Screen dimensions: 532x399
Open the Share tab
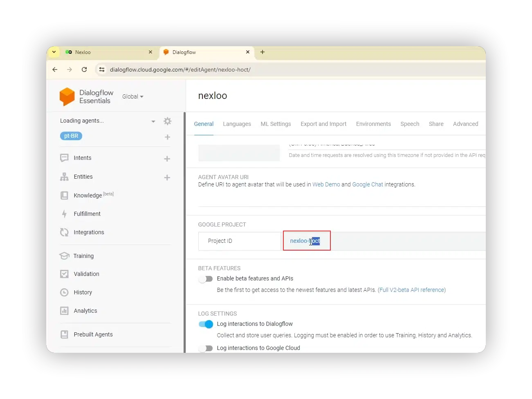tap(436, 124)
